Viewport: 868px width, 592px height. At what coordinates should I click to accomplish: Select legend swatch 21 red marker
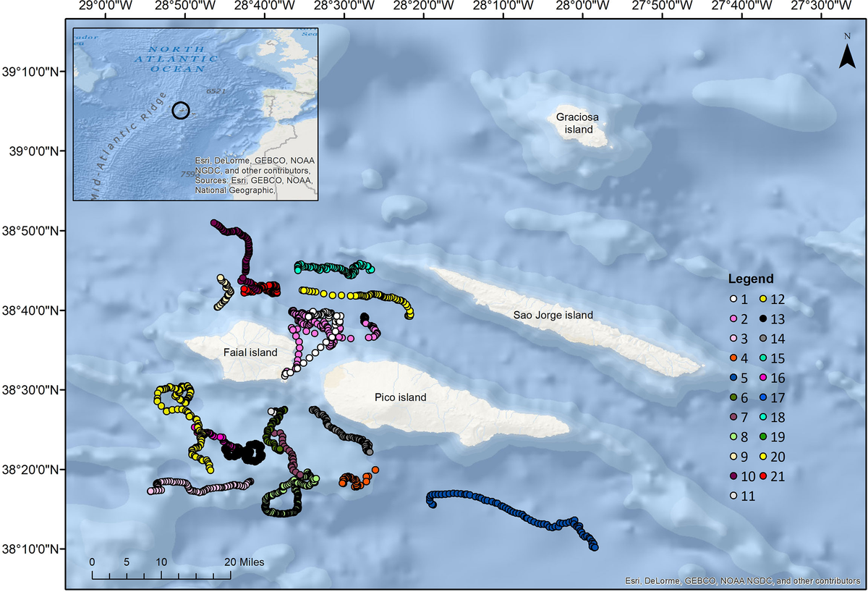point(762,475)
